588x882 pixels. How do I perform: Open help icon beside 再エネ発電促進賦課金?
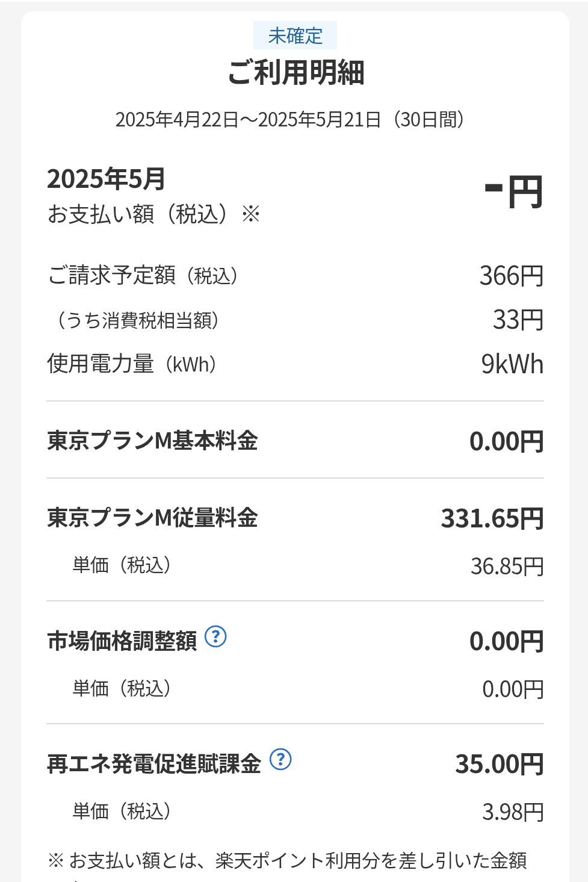[280, 759]
